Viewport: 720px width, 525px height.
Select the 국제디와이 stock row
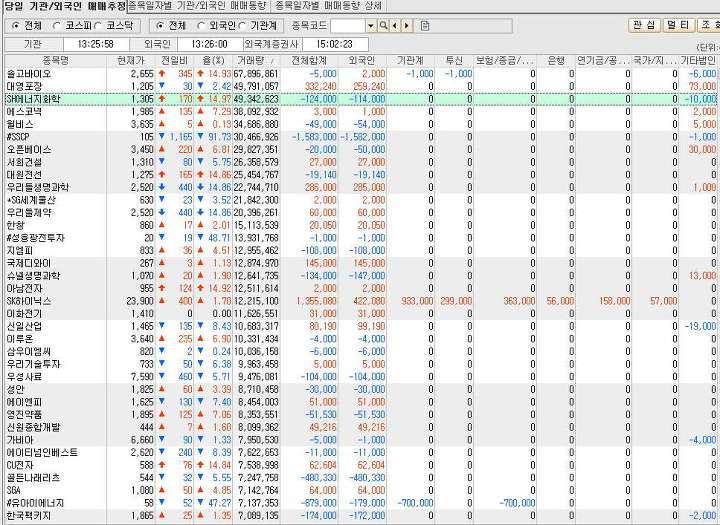pos(361,263)
